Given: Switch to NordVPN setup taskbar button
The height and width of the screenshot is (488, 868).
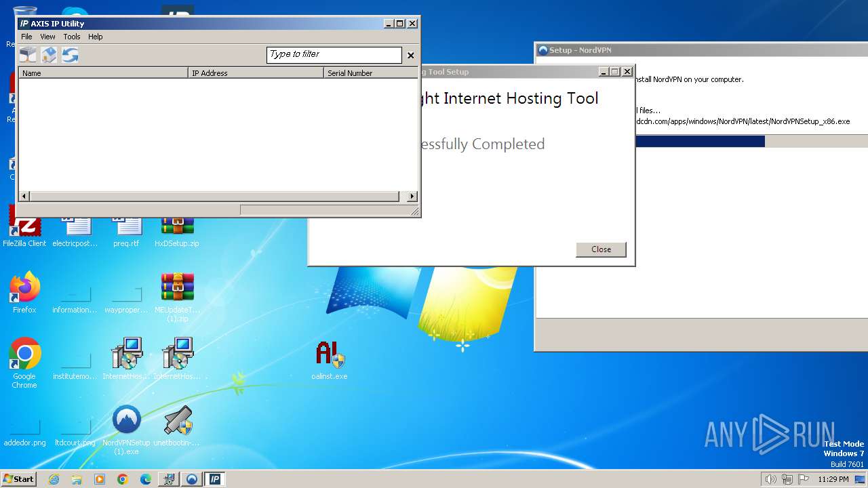Looking at the screenshot, I should 192,479.
